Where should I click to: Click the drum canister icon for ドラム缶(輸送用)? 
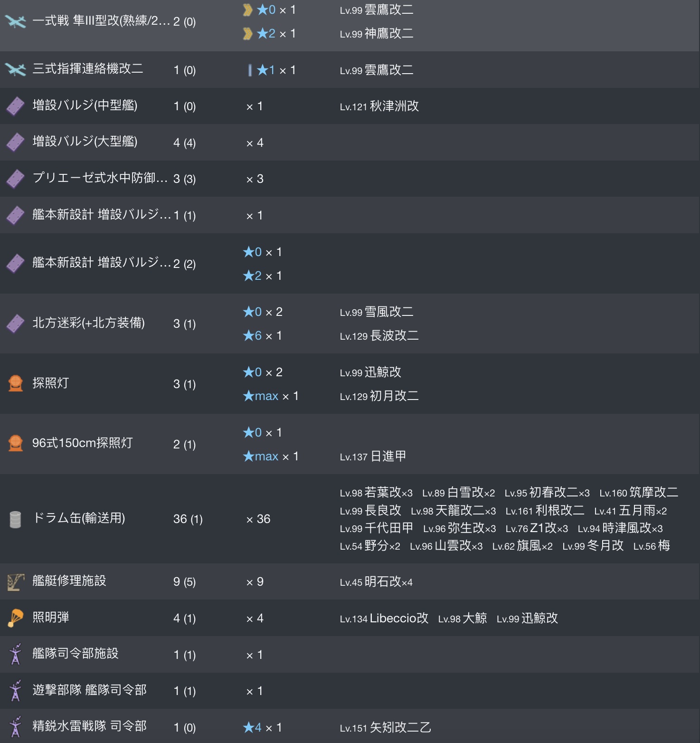[x=15, y=519]
